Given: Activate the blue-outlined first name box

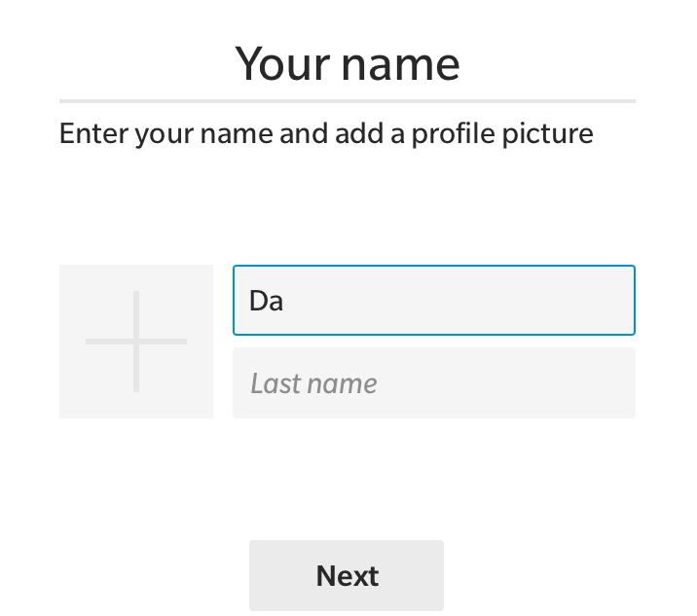Looking at the screenshot, I should pos(433,300).
